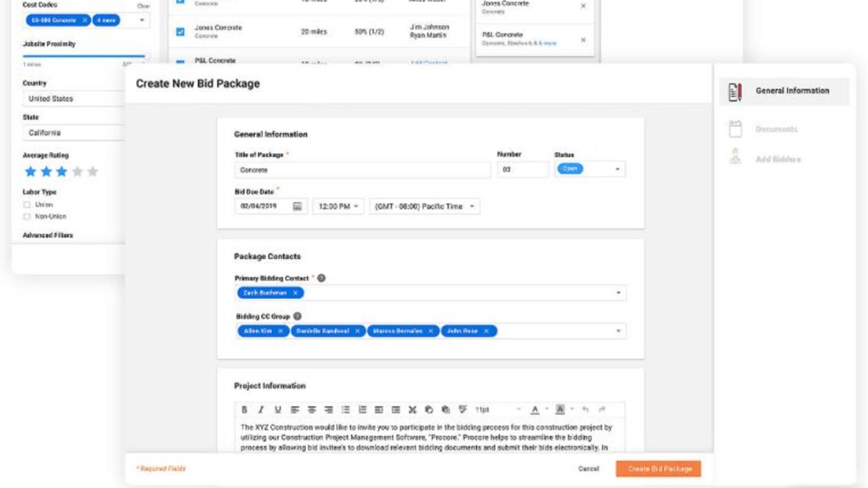This screenshot has height=488, width=868.
Task: Click the Create Bid Package button
Action: coord(658,469)
